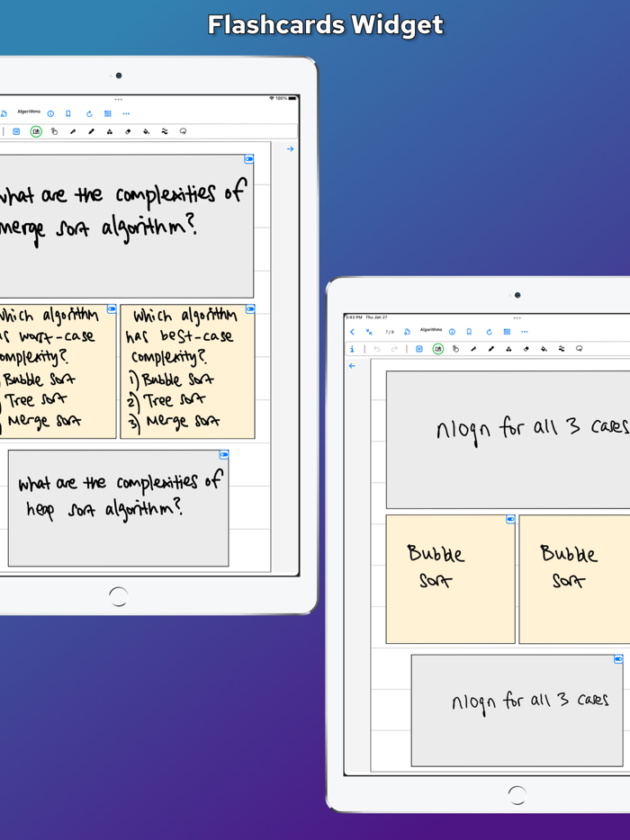The width and height of the screenshot is (630, 840).
Task: Select the finger touch tool on right iPad
Action: click(x=455, y=349)
